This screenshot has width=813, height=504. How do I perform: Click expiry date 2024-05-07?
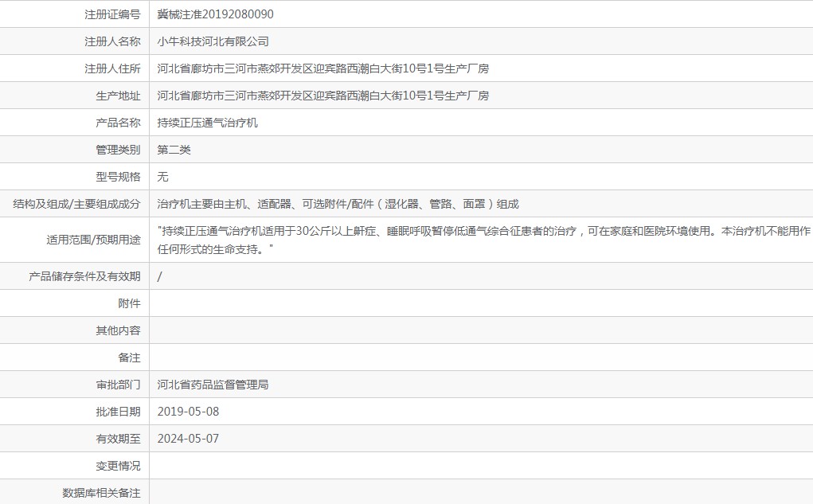pyautogui.click(x=188, y=439)
